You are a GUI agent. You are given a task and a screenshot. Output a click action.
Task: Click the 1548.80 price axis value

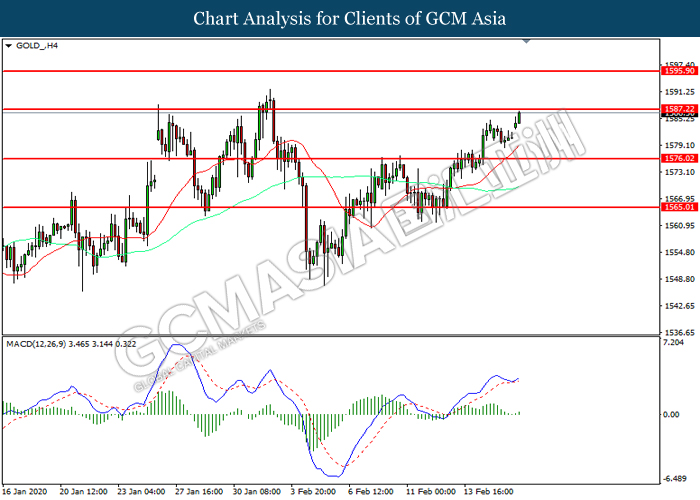679,279
